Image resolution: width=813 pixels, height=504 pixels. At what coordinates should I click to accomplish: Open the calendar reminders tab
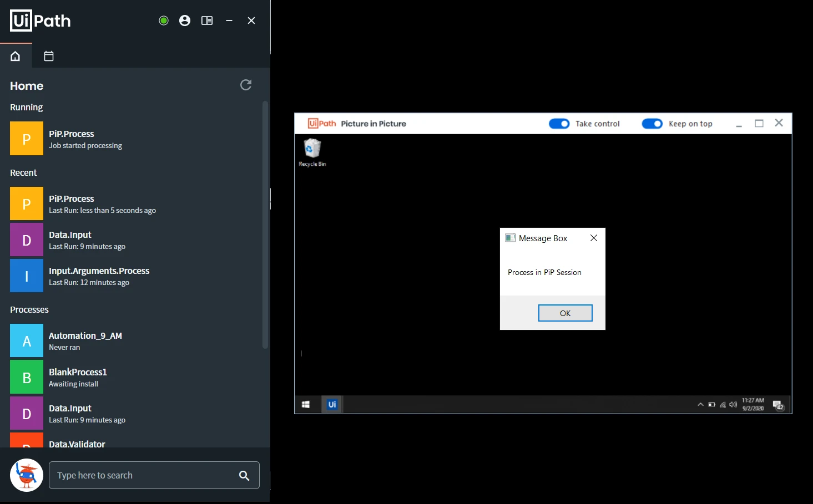(x=49, y=56)
